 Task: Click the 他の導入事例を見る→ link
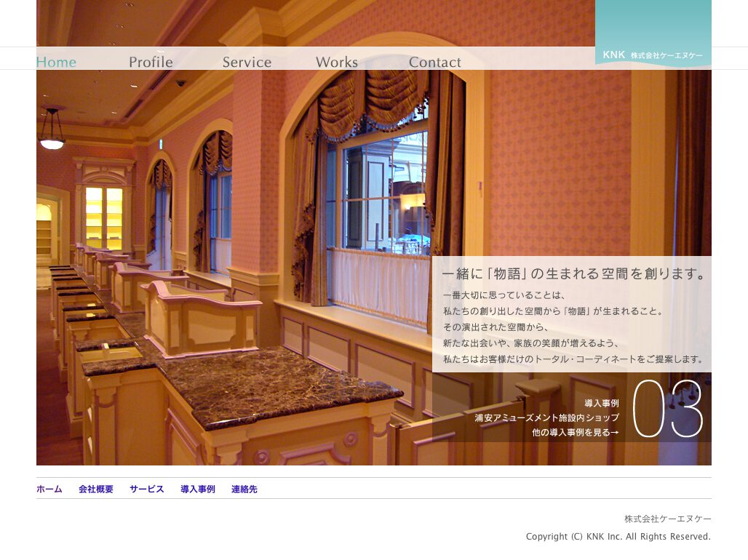click(575, 433)
